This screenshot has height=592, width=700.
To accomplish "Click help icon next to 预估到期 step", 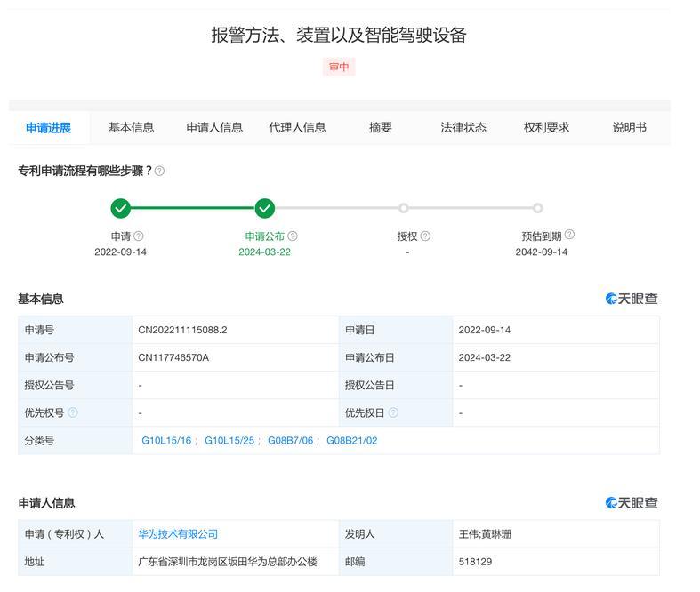I will pyautogui.click(x=569, y=234).
